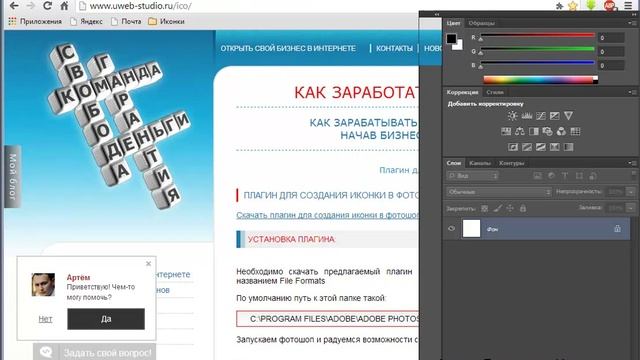Click the Да button in chat popup
The height and width of the screenshot is (360, 640).
coord(106,319)
